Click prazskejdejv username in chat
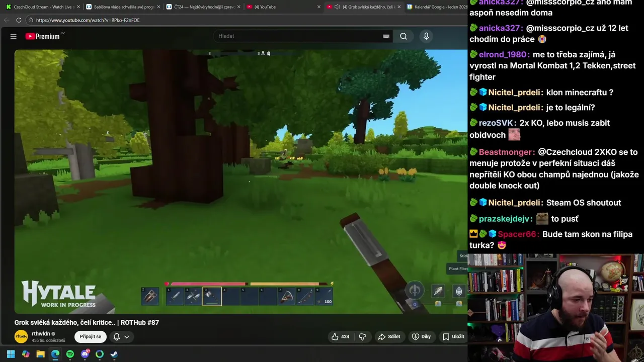The width and height of the screenshot is (644, 362). tap(503, 219)
